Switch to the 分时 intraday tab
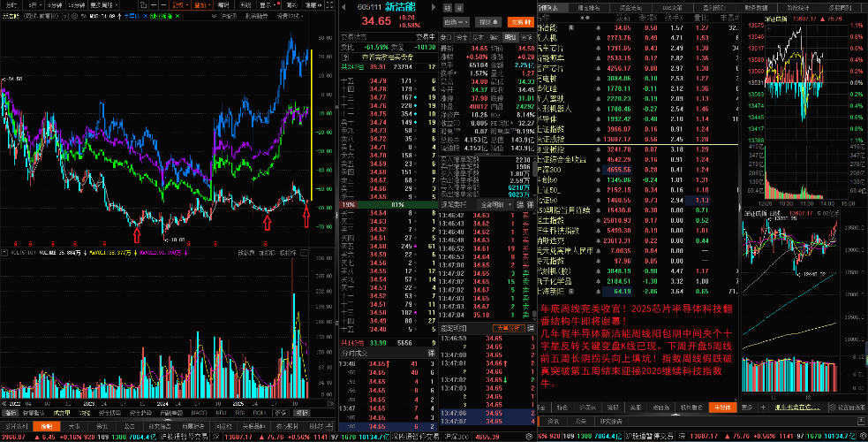The height and width of the screenshot is (442, 868). coord(11,5)
